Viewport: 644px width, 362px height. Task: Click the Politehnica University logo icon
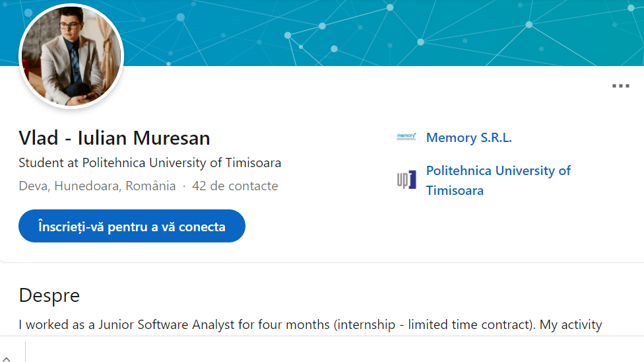[406, 180]
